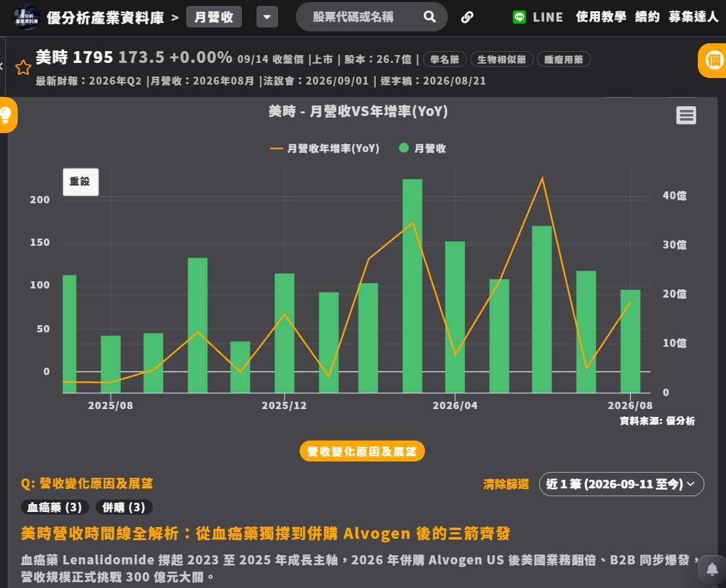Click the notification bell icon
The width and height of the screenshot is (726, 588).
(x=712, y=569)
